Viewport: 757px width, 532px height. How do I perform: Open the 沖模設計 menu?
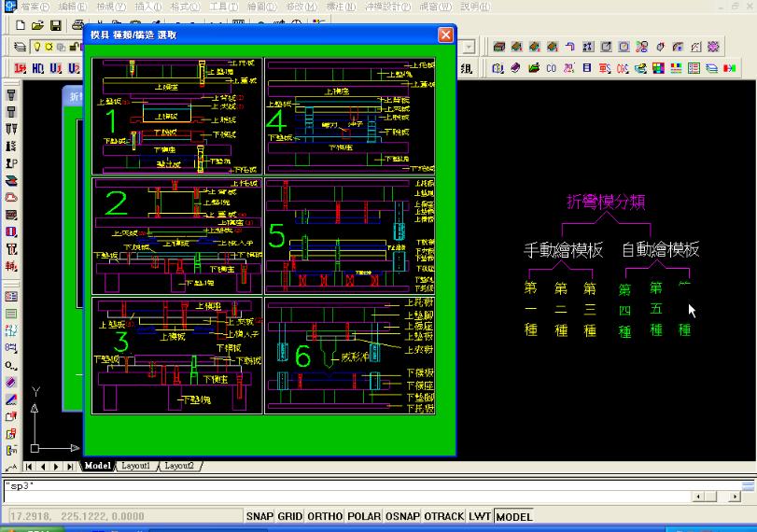tap(387, 7)
